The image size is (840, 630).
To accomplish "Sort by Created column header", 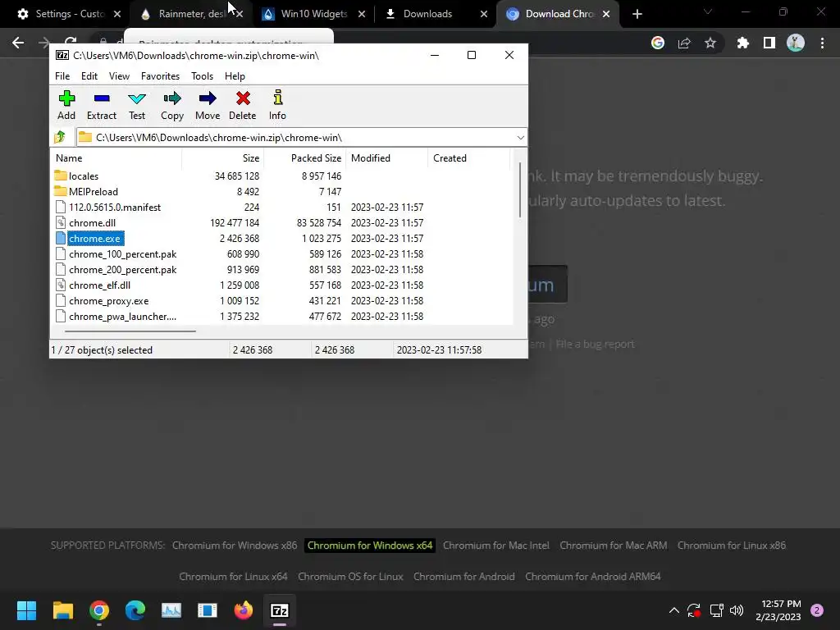I will pyautogui.click(x=468, y=158).
